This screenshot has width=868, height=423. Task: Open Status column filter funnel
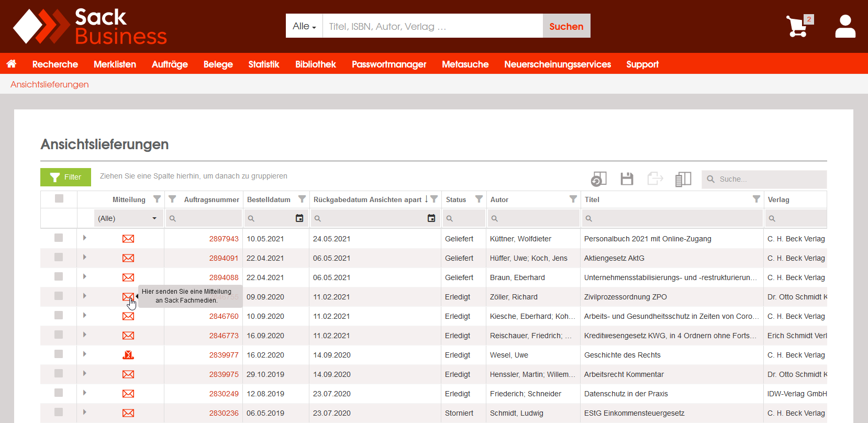pos(479,199)
